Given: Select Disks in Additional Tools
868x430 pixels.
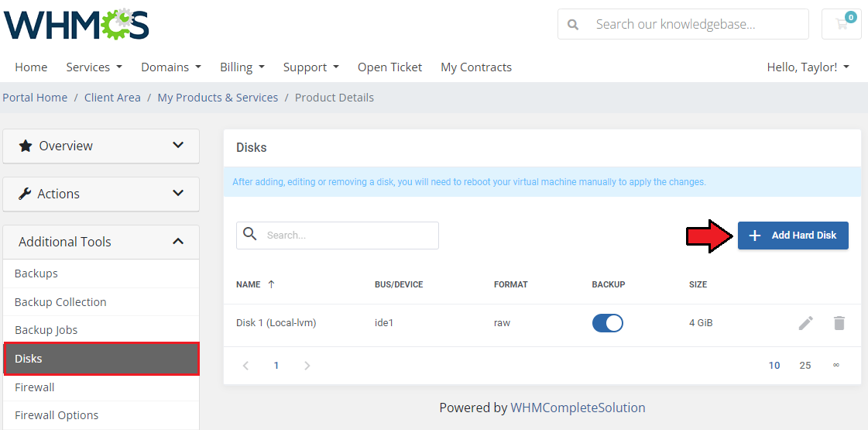Looking at the screenshot, I should (x=101, y=359).
